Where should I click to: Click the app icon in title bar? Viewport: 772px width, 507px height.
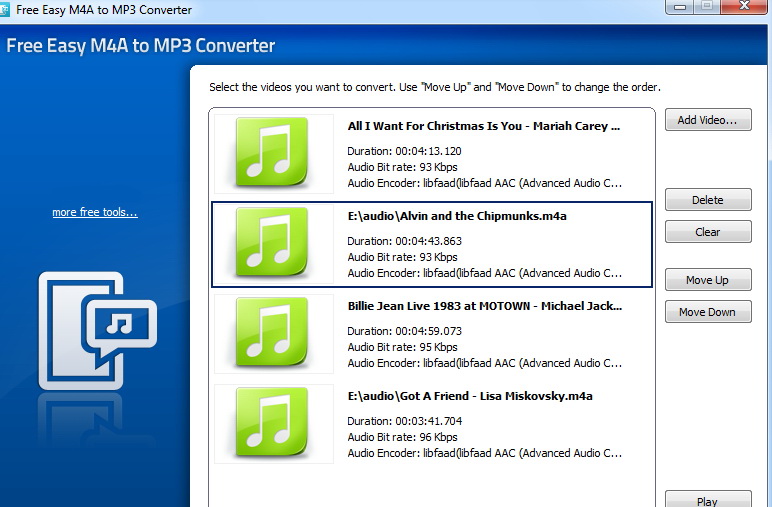click(x=4, y=9)
